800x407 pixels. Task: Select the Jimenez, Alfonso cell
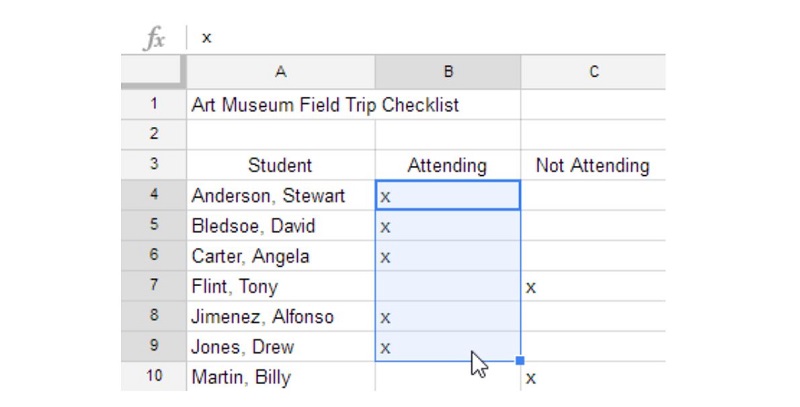point(281,316)
